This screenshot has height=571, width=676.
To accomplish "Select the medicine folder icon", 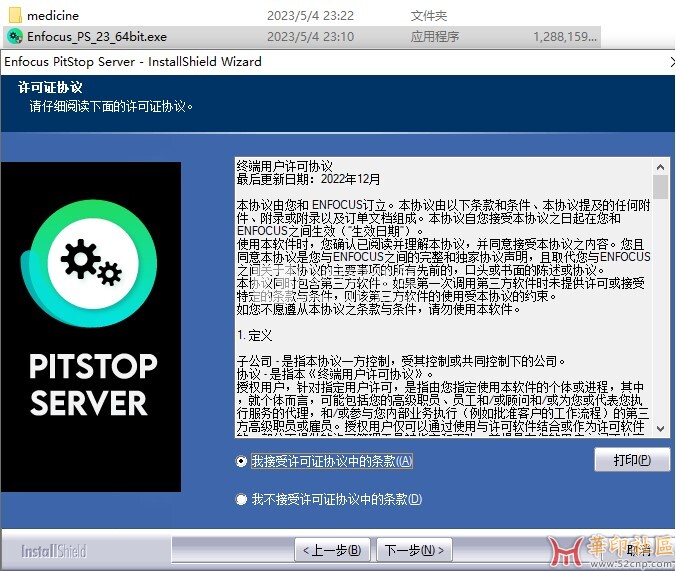I will point(15,15).
